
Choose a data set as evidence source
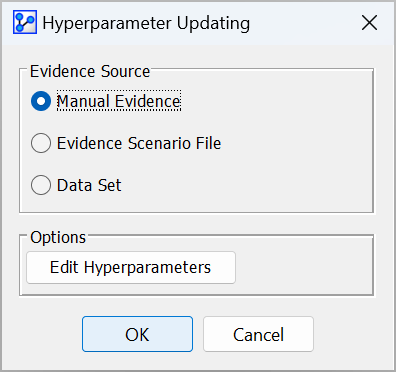pyautogui.click(x=41, y=185)
